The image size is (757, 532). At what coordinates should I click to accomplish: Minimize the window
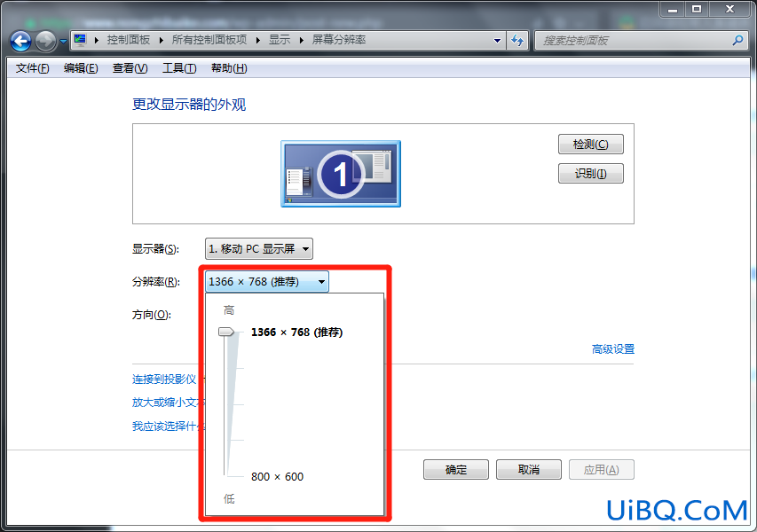pos(673,10)
